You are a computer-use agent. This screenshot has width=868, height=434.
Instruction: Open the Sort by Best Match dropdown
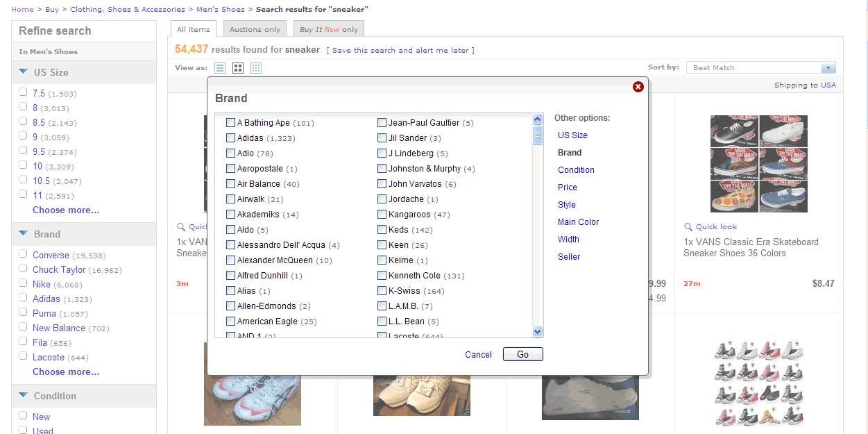(x=828, y=68)
